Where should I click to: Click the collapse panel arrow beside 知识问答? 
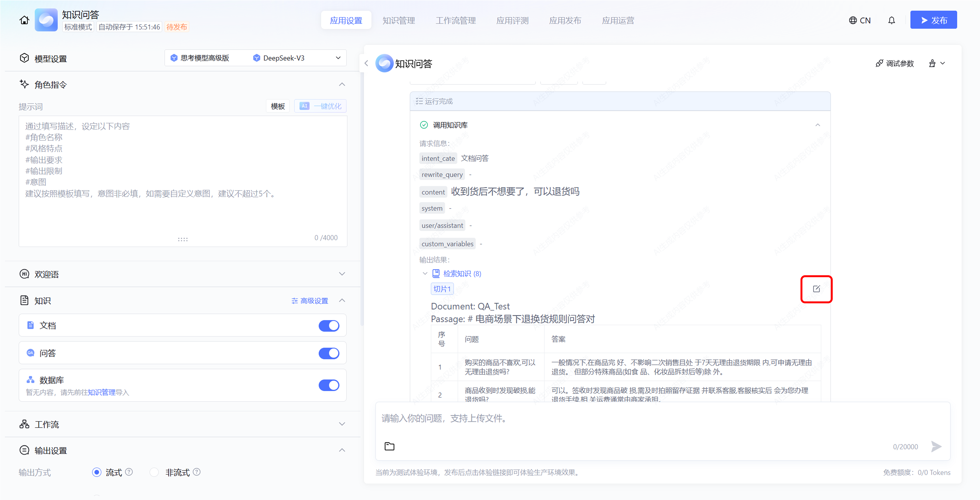[366, 63]
